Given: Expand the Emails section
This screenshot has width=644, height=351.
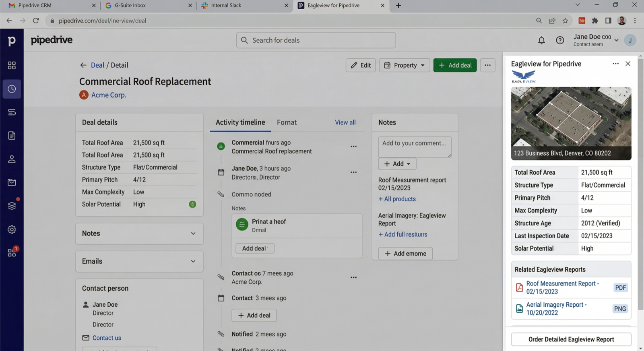Looking at the screenshot, I should [139, 261].
